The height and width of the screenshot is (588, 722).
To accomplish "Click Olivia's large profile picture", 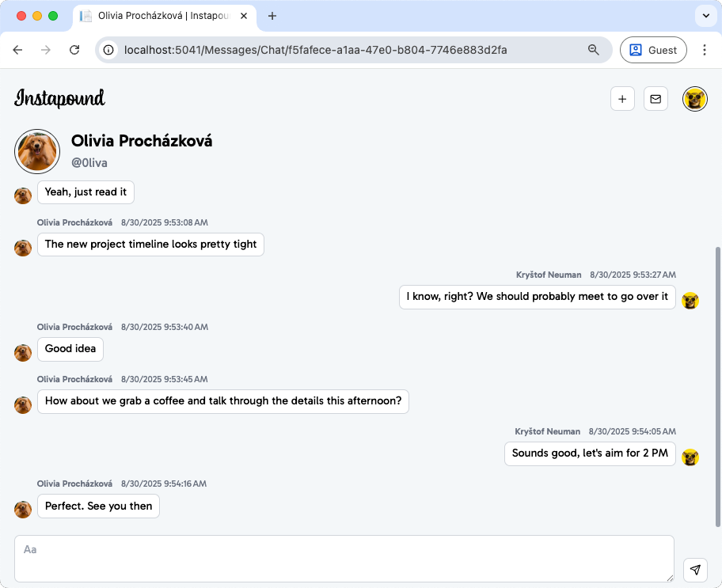I will [x=37, y=151].
